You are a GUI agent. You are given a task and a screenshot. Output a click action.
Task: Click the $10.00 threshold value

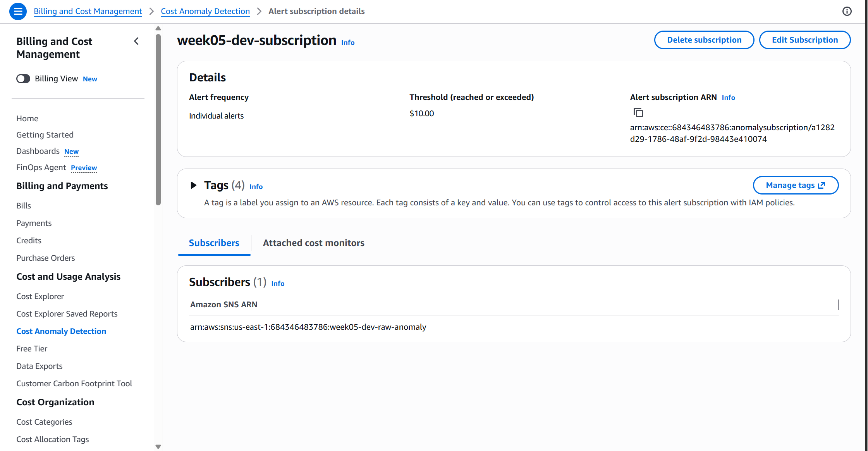point(422,114)
